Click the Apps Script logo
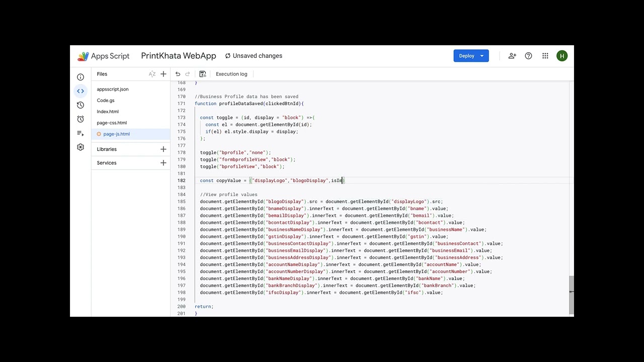Viewport: 644px width, 362px height. [x=103, y=56]
